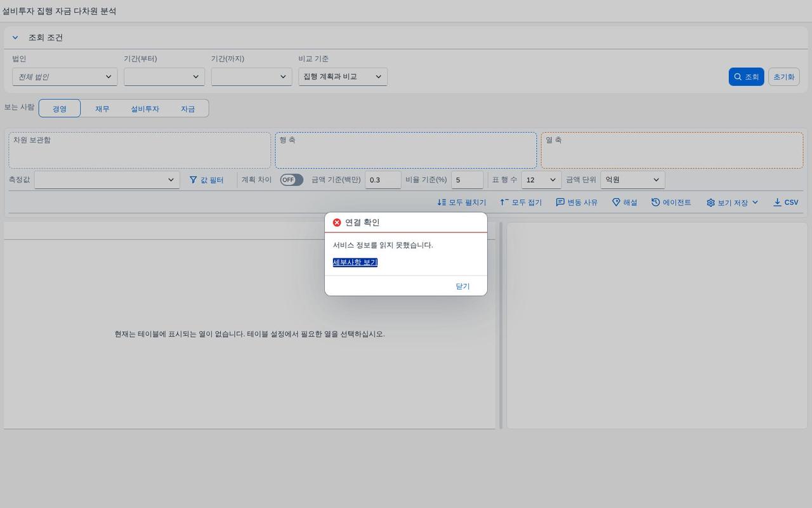The height and width of the screenshot is (508, 812).
Task: Select the 재무 viewer option
Action: coord(102,109)
